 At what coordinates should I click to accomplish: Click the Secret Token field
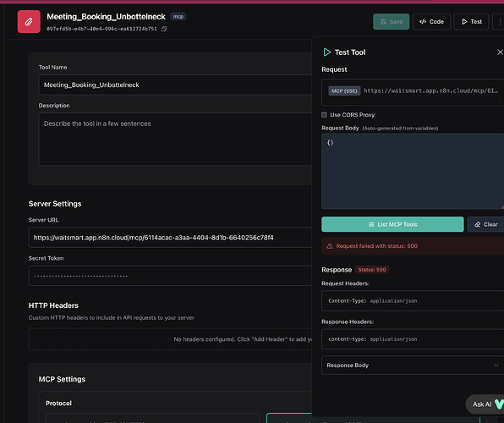170,276
